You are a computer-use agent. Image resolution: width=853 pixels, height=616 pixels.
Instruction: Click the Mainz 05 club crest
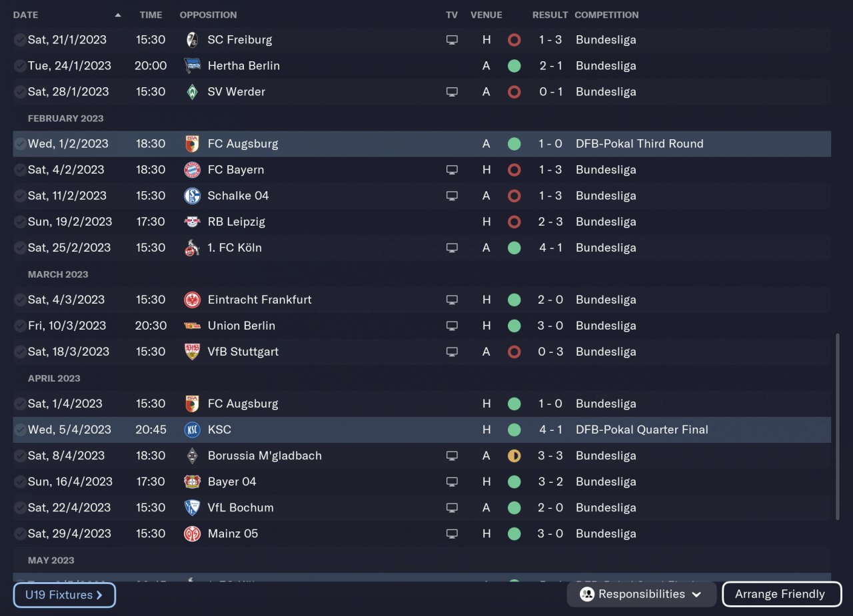point(192,533)
